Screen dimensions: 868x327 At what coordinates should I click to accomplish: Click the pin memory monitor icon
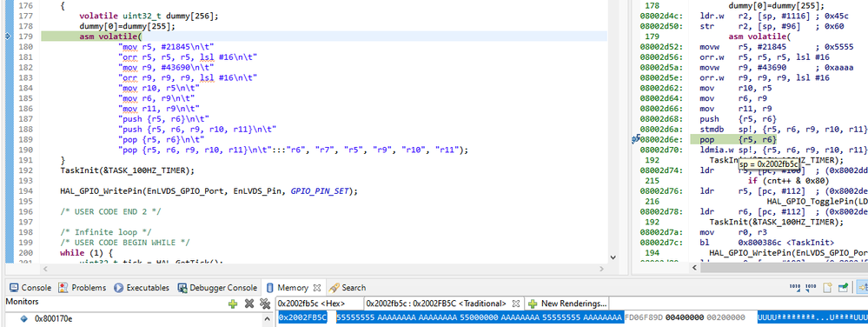coord(843,288)
